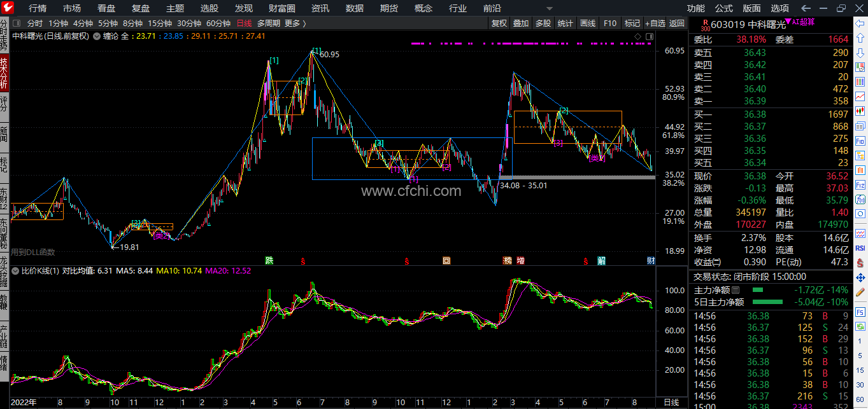Open the 选项 menu

tap(780, 8)
